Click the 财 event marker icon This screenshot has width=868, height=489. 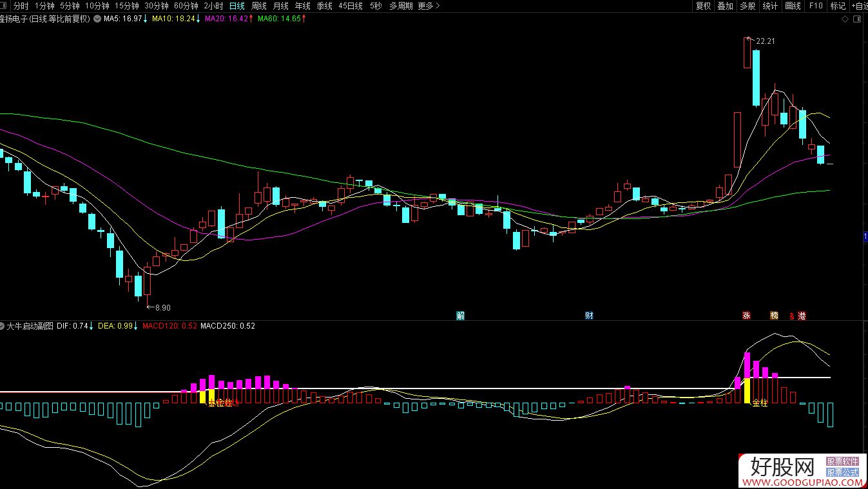tap(589, 316)
